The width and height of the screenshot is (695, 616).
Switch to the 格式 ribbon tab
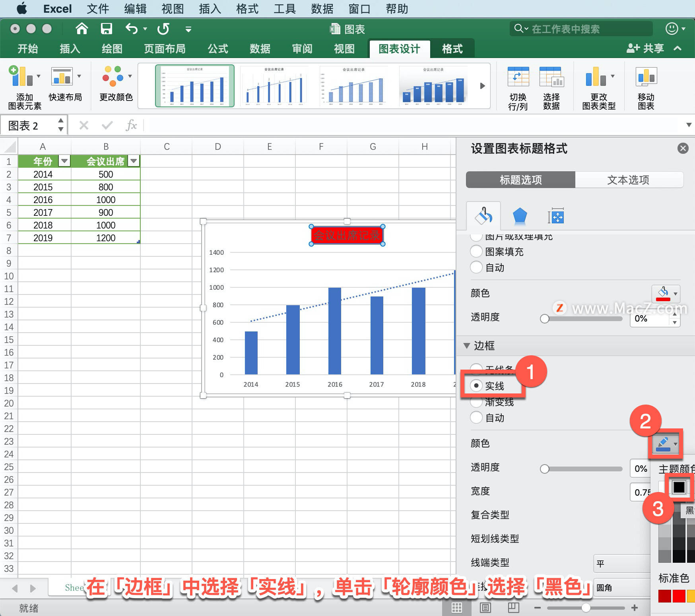452,48
